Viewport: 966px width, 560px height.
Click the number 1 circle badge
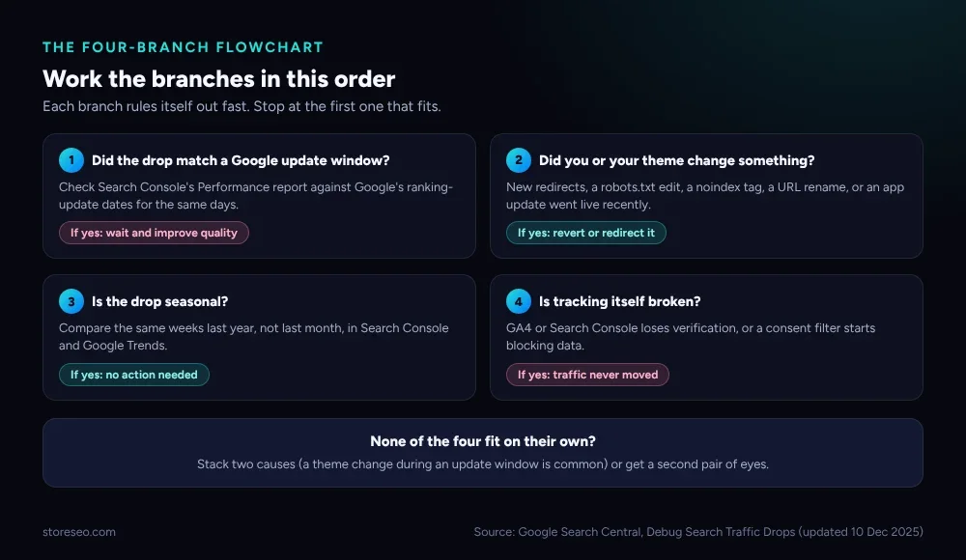pyautogui.click(x=71, y=160)
